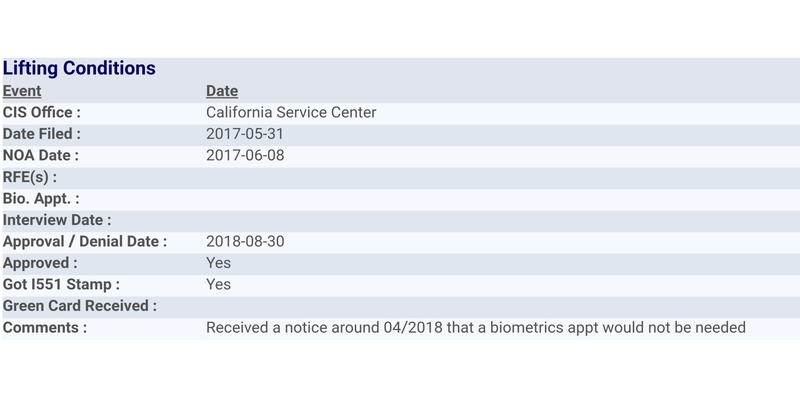This screenshot has height=400, width=800.
Task: Click the NOA Date label
Action: (x=41, y=155)
